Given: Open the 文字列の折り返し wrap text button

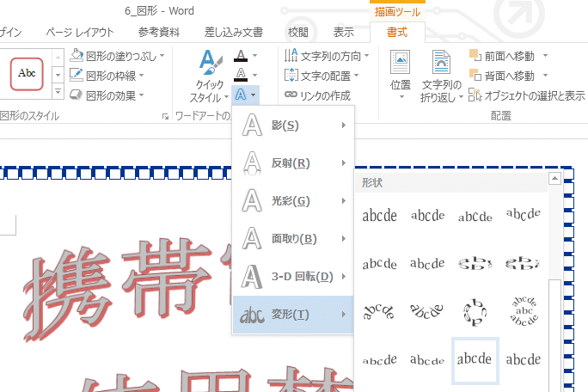Looking at the screenshot, I should click(x=441, y=77).
